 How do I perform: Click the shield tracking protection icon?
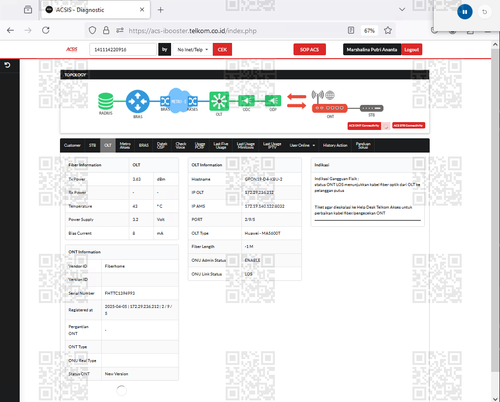pos(92,30)
